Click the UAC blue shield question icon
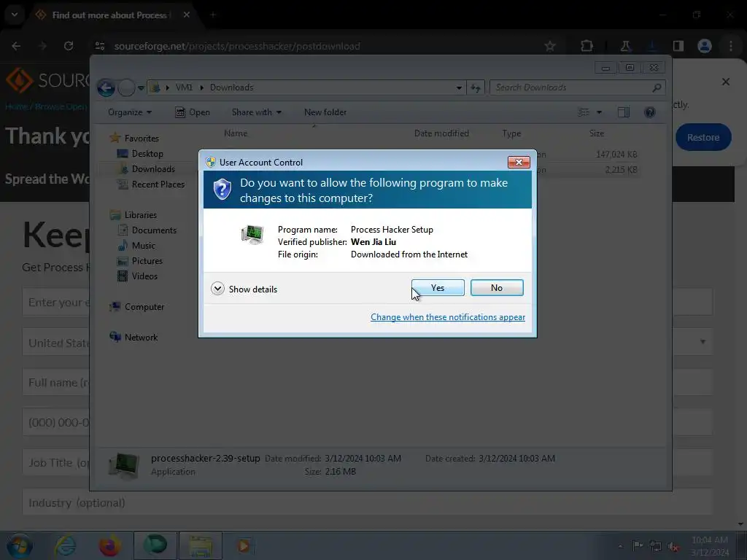The image size is (747, 560). tap(222, 190)
